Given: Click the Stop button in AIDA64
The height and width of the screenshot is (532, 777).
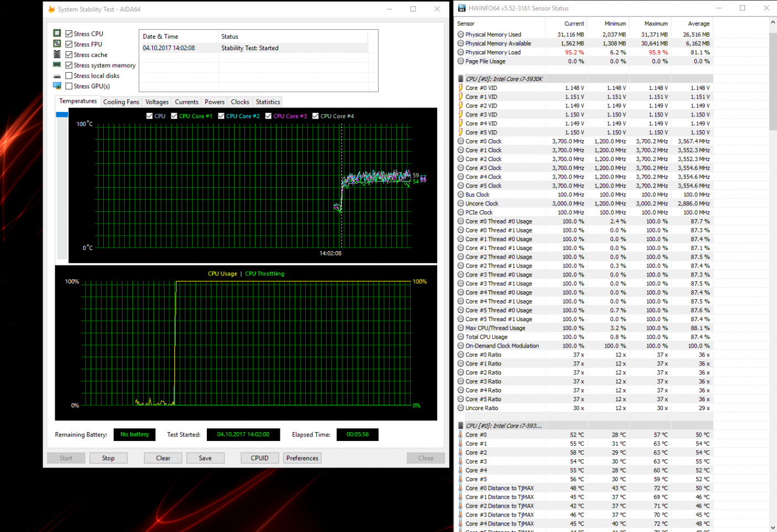Looking at the screenshot, I should pyautogui.click(x=108, y=458).
